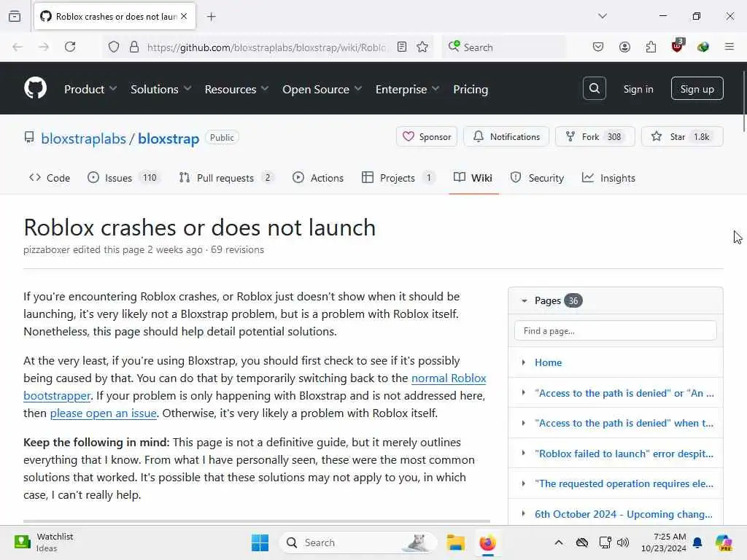Click the Firefox toolbar Search box

(503, 47)
